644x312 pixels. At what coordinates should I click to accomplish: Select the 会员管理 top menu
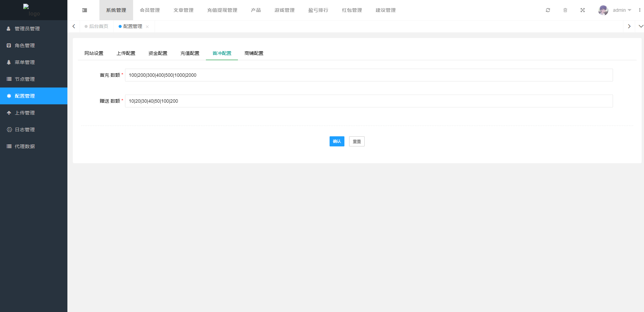[x=150, y=10]
